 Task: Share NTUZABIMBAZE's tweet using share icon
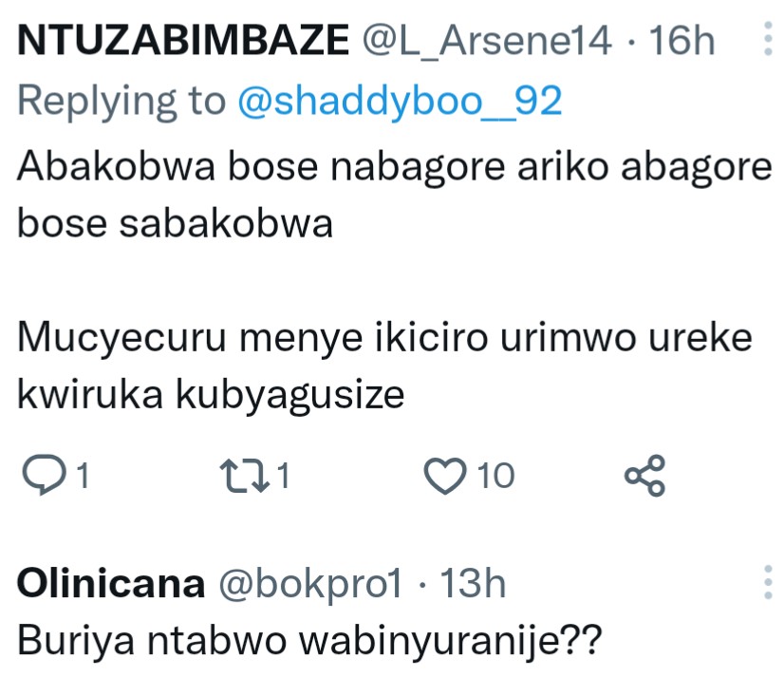tap(644, 477)
